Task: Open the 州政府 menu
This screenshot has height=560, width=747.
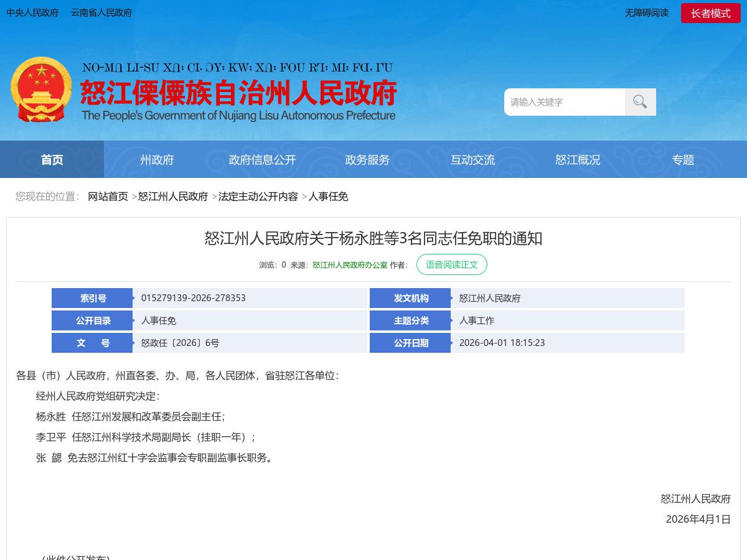Action: tap(157, 159)
